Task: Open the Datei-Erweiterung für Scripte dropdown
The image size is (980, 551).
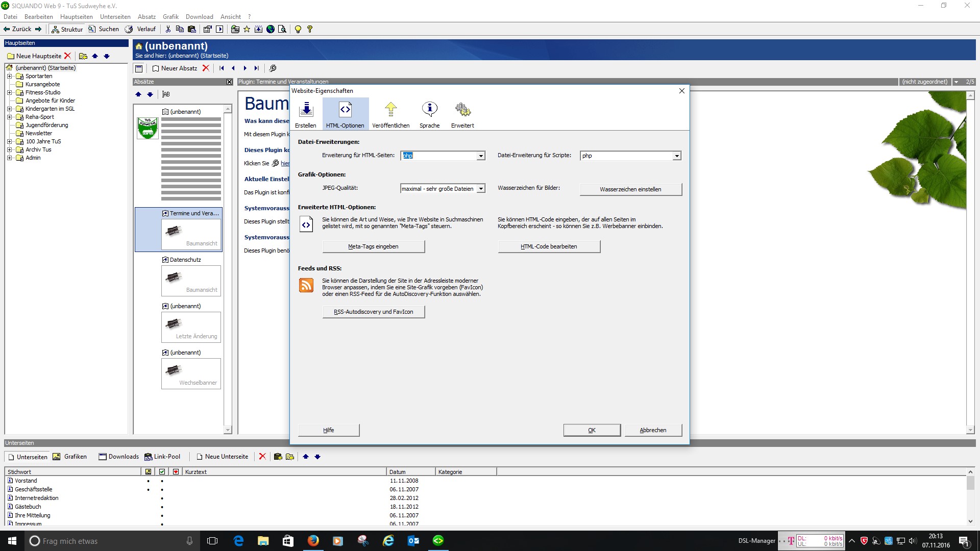Action: [x=676, y=156]
